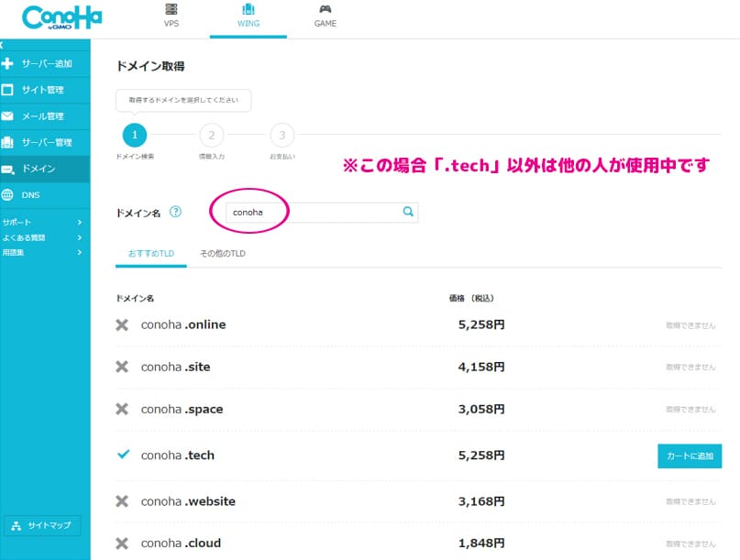740x560 pixels.
Task: Click the plus icon for サーバー追加
Action: tap(7, 63)
